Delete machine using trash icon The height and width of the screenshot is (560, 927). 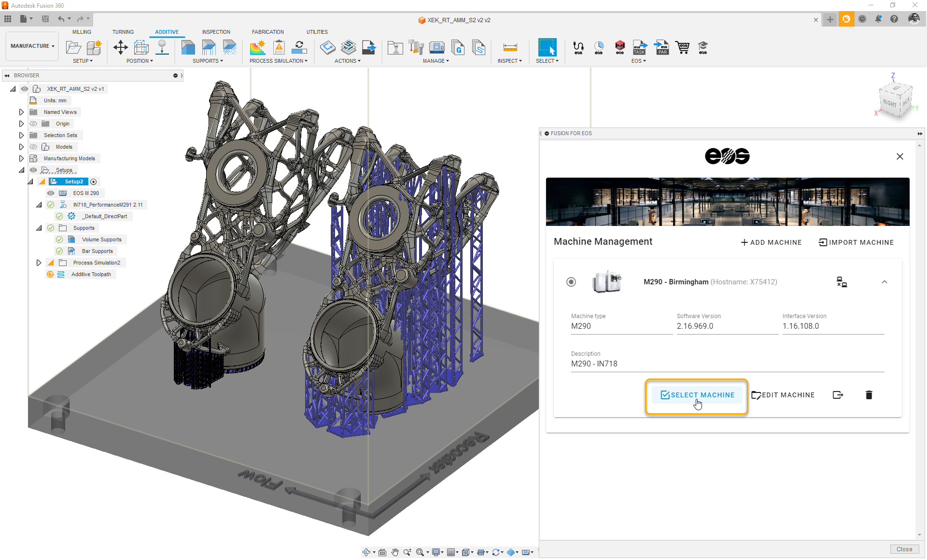tap(869, 395)
